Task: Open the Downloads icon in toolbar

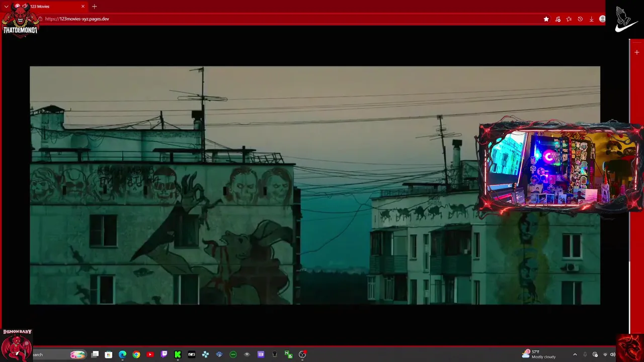Action: tap(591, 19)
